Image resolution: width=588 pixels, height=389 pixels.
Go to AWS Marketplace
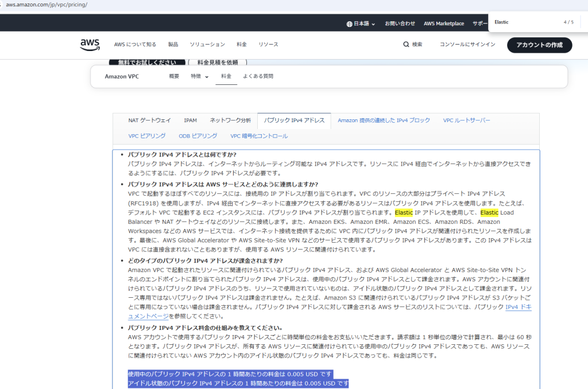coord(443,24)
